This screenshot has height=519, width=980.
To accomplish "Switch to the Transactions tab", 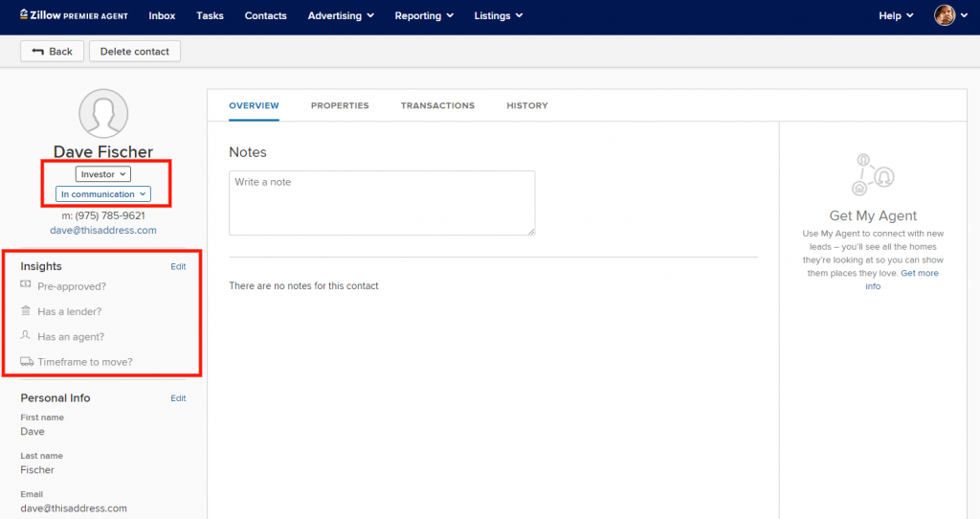I will (x=437, y=105).
